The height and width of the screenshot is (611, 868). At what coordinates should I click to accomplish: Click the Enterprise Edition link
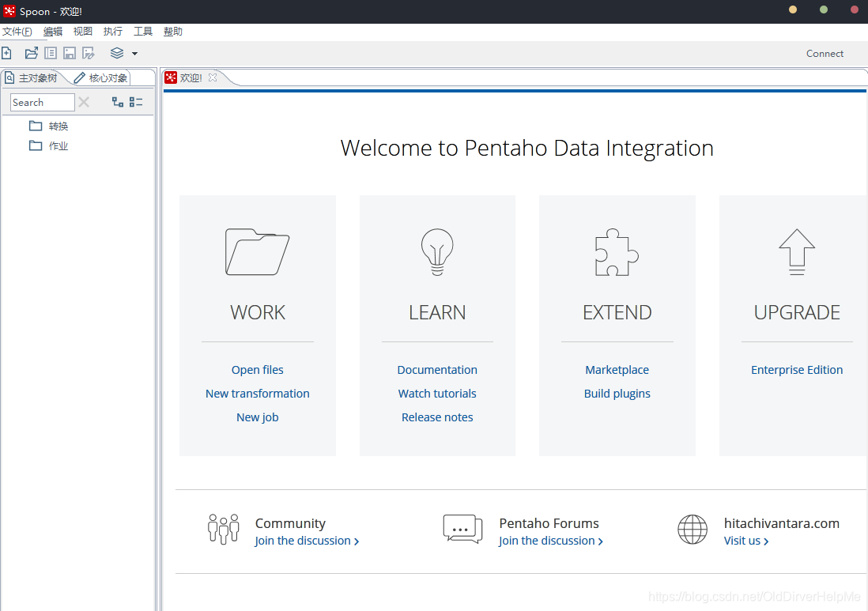797,370
